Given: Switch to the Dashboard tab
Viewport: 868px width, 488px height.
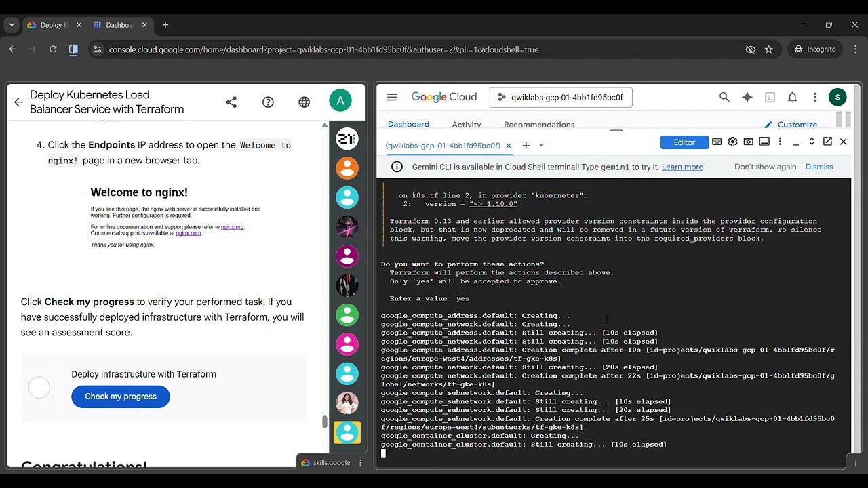Looking at the screenshot, I should tap(408, 125).
